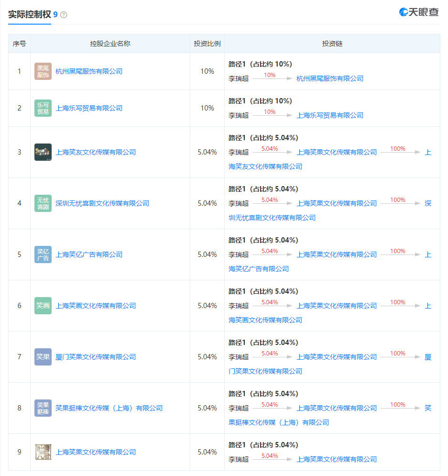Viewport: 448px width, 476px height.
Task: Click wrapped link 海笑画文化传媒有限公司 in the chain
Action: tap(265, 320)
